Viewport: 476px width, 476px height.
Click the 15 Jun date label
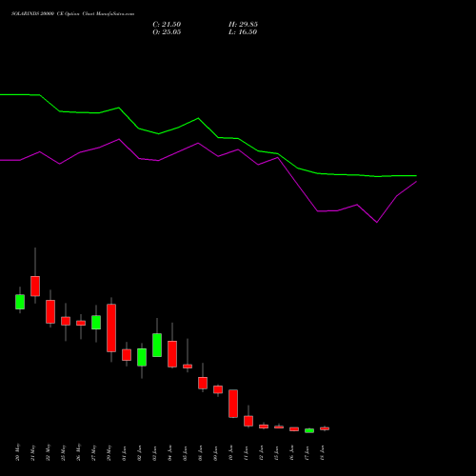coord(277,453)
